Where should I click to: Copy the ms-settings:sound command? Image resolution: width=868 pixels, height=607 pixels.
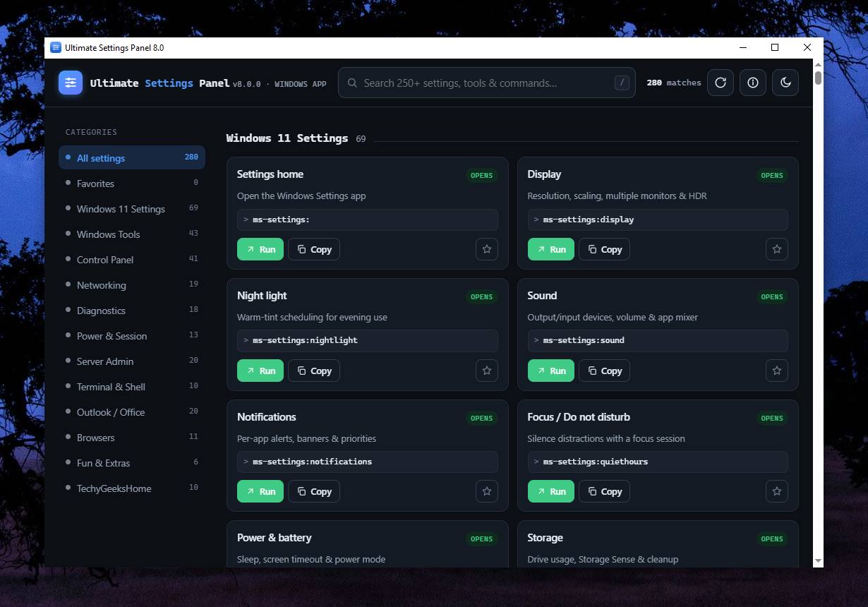605,371
